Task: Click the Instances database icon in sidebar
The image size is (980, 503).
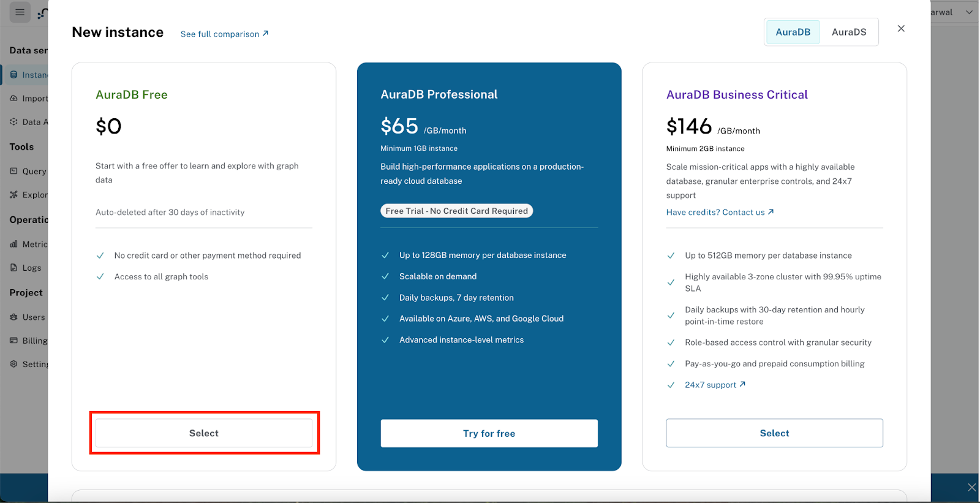Action: click(x=14, y=75)
